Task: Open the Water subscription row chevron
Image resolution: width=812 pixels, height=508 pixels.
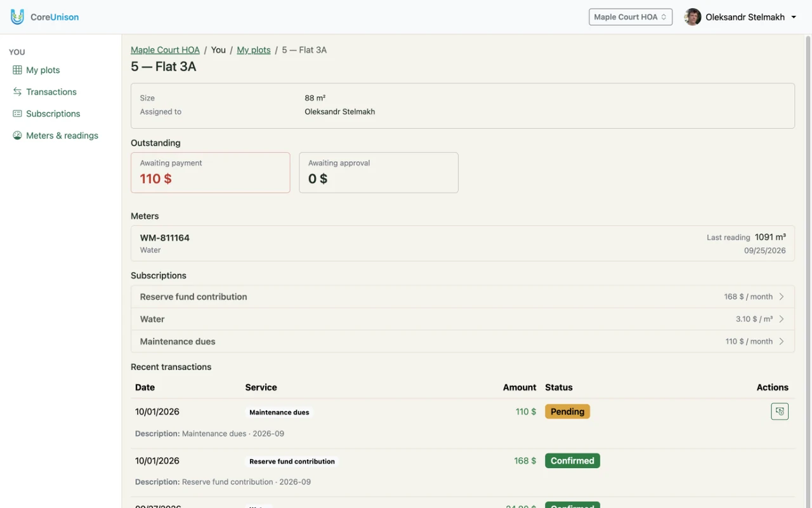Action: point(782,319)
